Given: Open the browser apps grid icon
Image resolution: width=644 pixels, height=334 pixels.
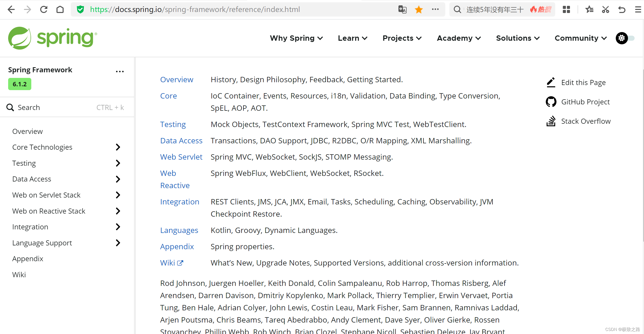Looking at the screenshot, I should point(566,10).
